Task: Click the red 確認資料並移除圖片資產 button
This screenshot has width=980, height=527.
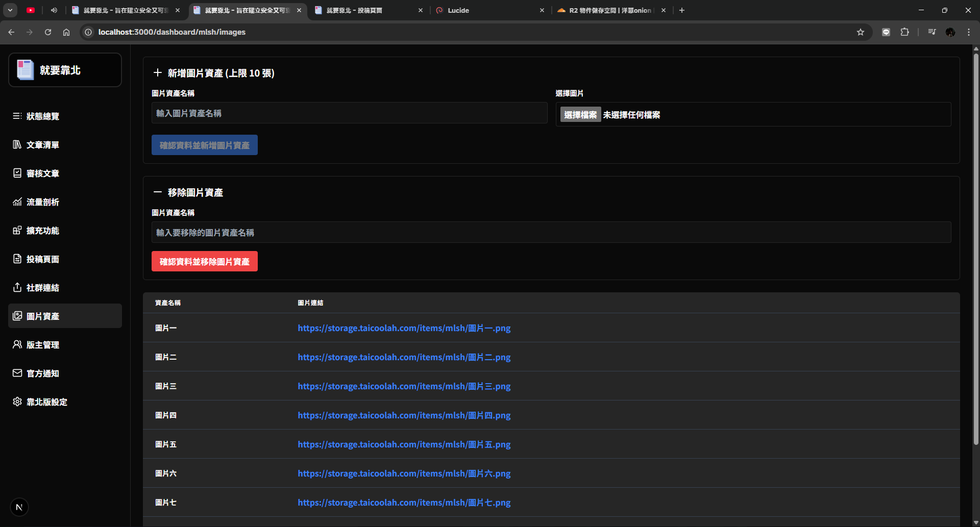Action: pos(205,262)
